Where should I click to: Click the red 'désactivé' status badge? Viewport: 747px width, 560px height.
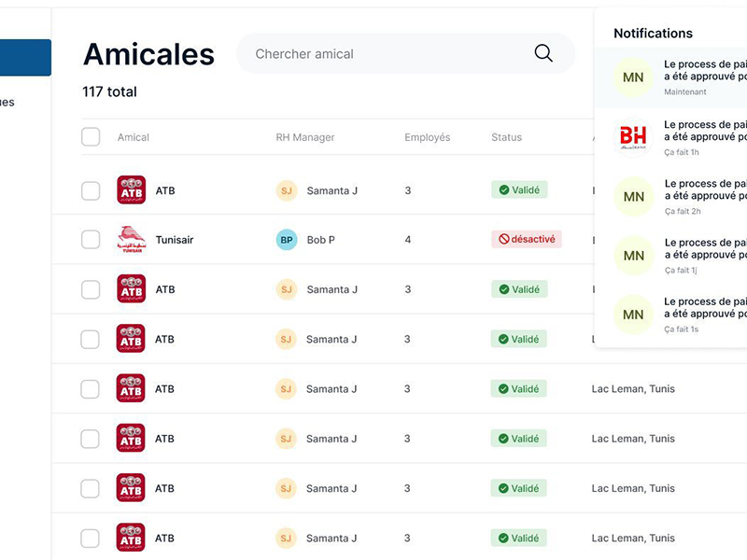pyautogui.click(x=527, y=240)
